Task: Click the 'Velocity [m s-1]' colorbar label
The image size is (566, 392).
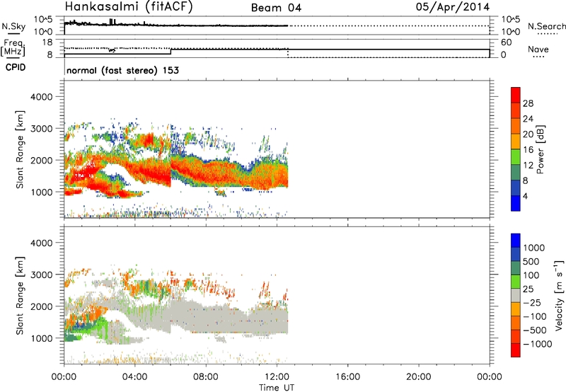Action: (559, 295)
